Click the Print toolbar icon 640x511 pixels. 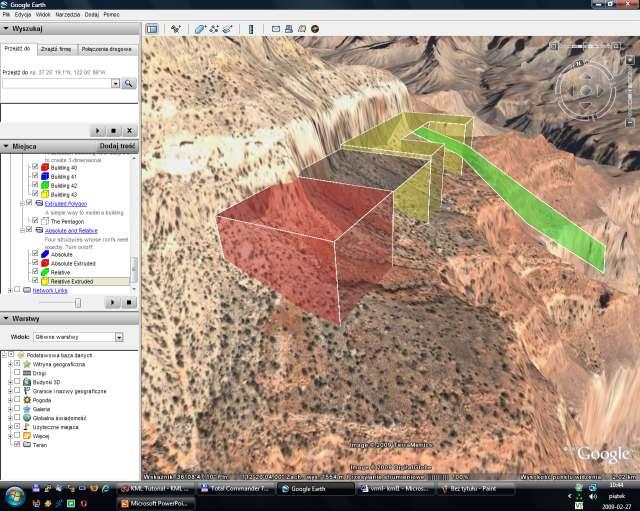(x=289, y=29)
